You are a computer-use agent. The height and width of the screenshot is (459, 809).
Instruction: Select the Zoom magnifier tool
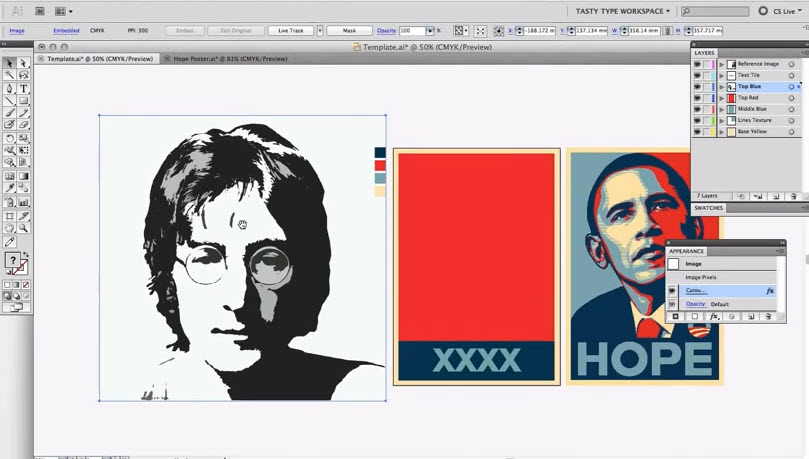(23, 228)
